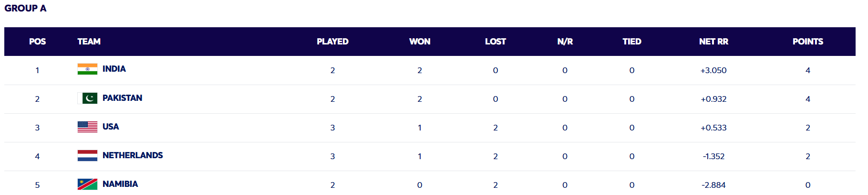This screenshot has height=195, width=868.
Task: Click the India flag icon
Action: 87,69
